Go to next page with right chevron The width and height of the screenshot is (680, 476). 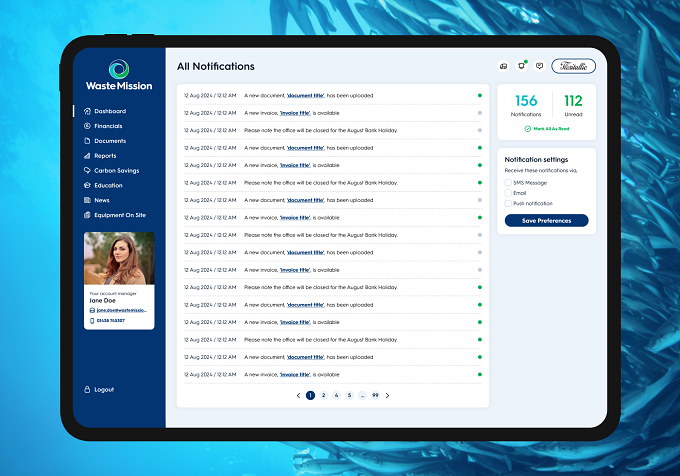click(387, 395)
